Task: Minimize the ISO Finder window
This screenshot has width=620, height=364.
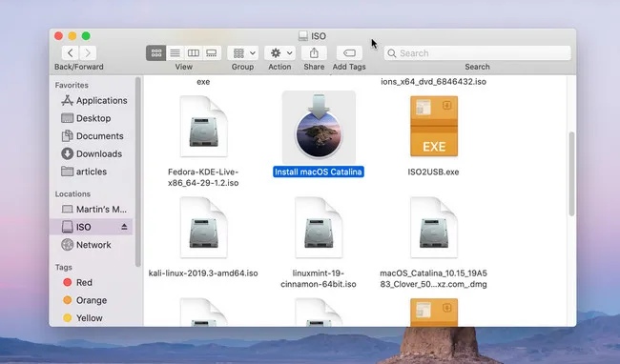Action: (72, 36)
